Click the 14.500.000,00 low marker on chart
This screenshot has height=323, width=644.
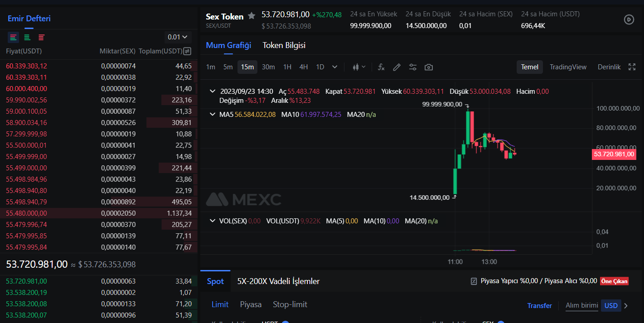pos(430,198)
